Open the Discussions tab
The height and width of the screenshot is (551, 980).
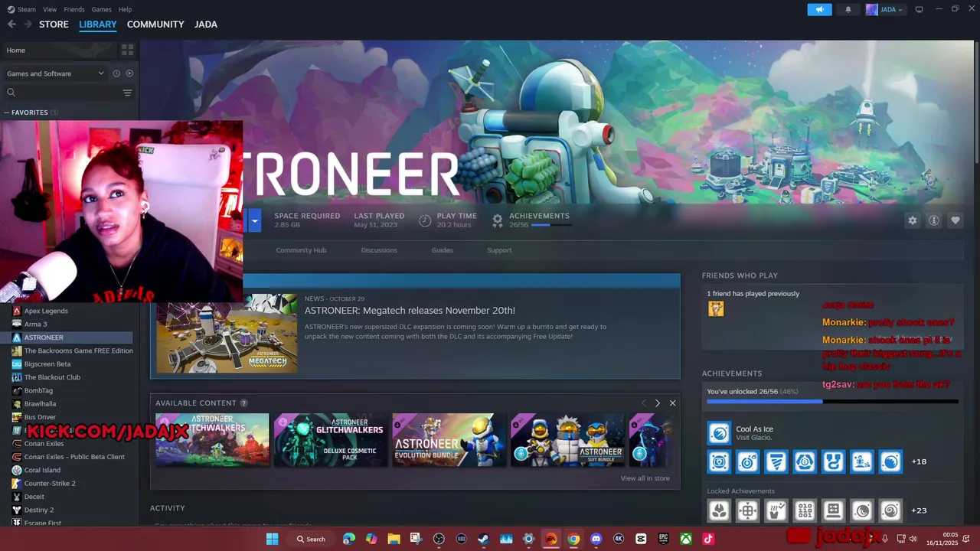379,250
